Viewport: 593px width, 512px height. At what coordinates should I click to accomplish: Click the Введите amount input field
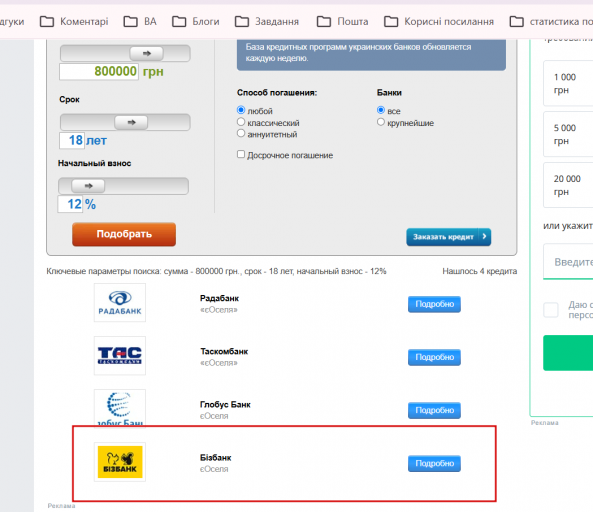[x=568, y=262]
